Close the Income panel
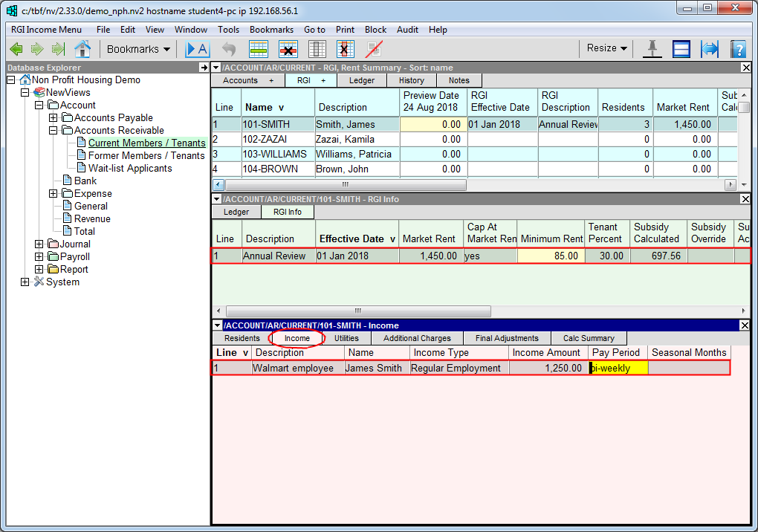758x532 pixels. click(x=746, y=325)
